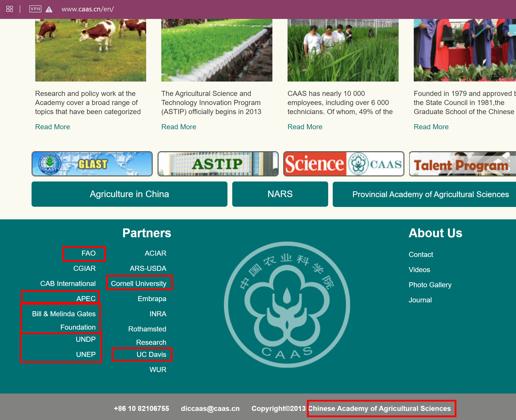This screenshot has width=516, height=420.
Task: Open the INRA partner link
Action: [x=158, y=314]
